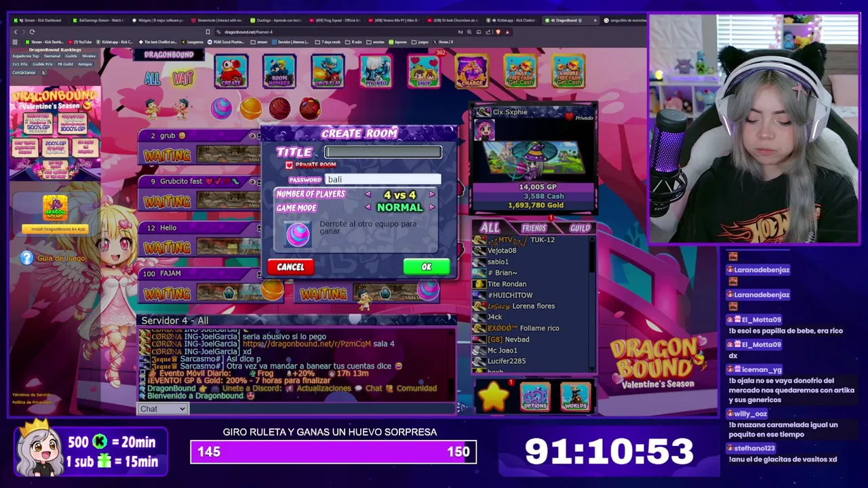Click the chat message input field

pyautogui.click(x=322, y=409)
